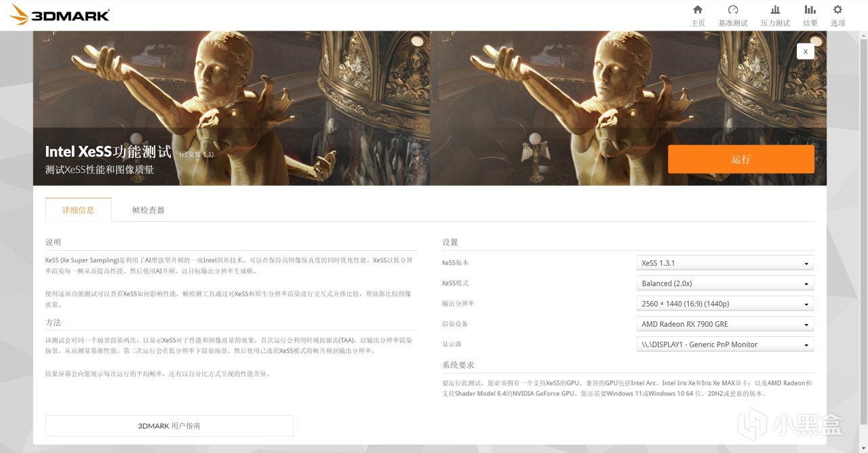The height and width of the screenshot is (453, 868).
Task: Click the 方法 section heading
Action: [x=54, y=322]
